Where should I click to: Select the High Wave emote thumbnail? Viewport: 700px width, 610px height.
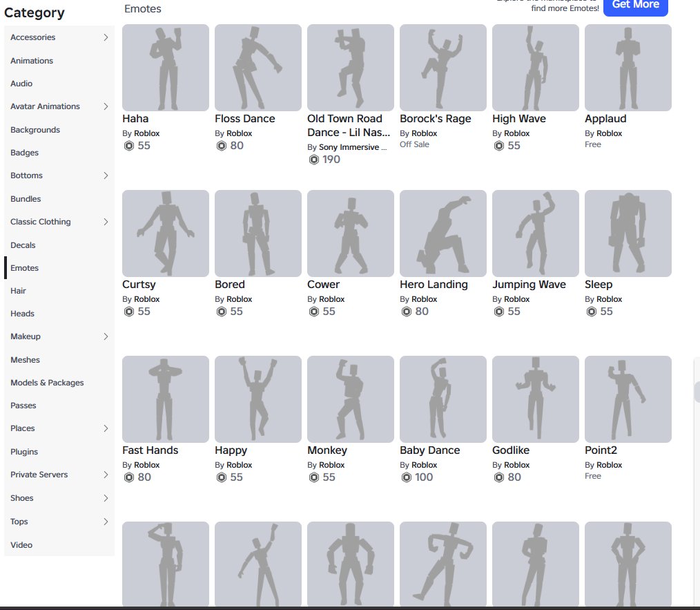click(x=535, y=68)
